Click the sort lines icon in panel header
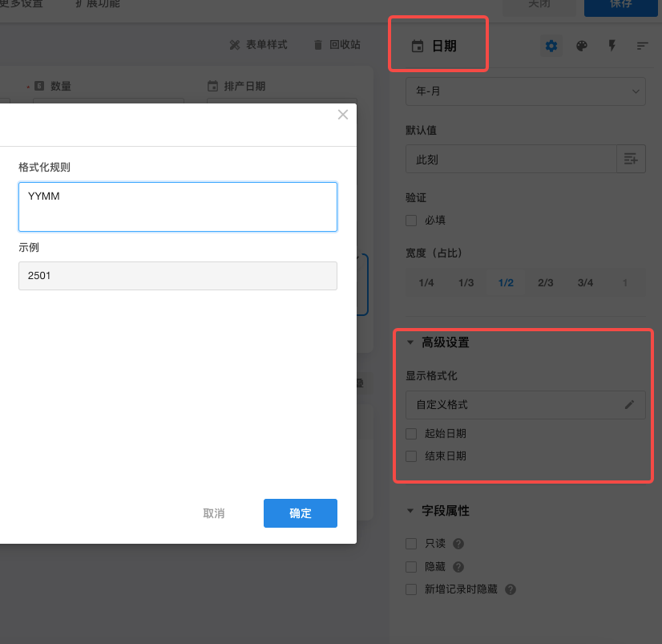662x644 pixels. (642, 46)
